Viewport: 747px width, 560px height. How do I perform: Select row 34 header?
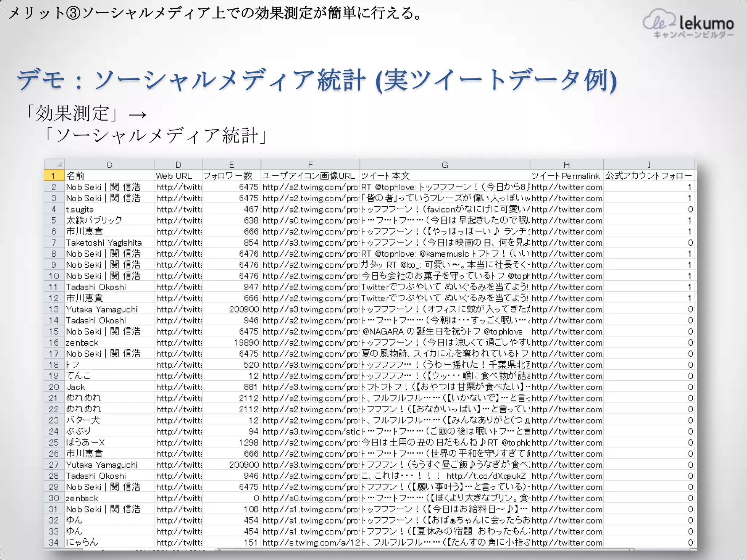[54, 542]
